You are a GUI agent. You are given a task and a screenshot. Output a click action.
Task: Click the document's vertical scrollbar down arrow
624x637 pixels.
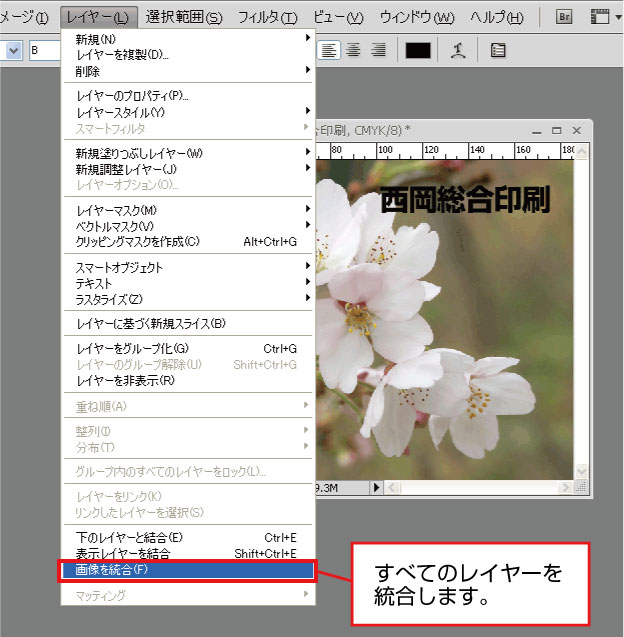coord(581,471)
